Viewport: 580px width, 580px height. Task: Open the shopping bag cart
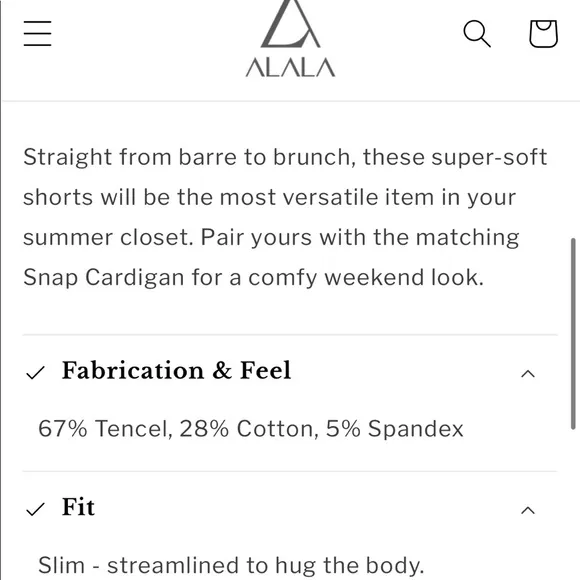point(543,34)
